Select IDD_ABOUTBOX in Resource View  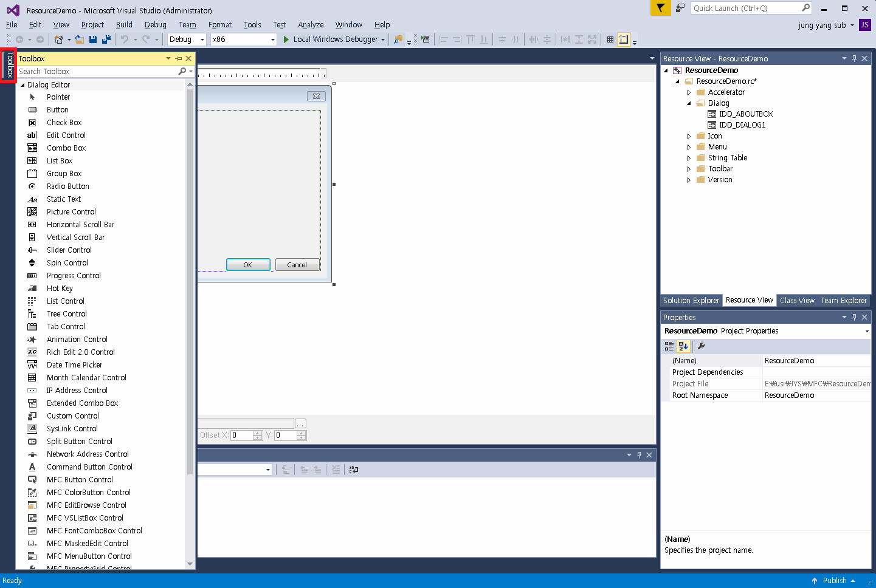point(746,114)
